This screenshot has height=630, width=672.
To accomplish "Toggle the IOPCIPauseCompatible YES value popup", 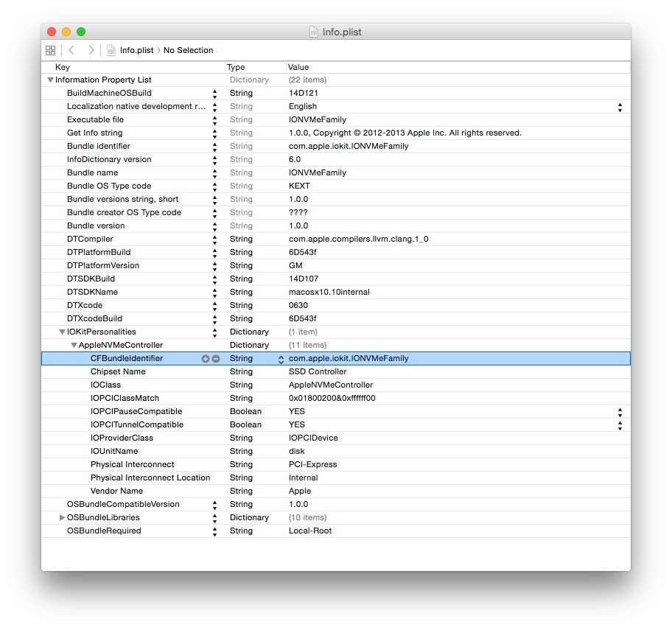I will click(x=620, y=413).
